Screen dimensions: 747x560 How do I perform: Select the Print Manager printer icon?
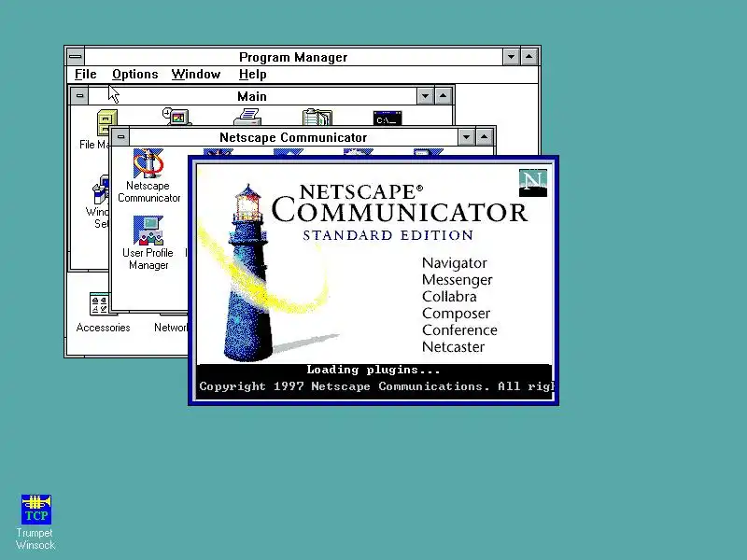(247, 117)
